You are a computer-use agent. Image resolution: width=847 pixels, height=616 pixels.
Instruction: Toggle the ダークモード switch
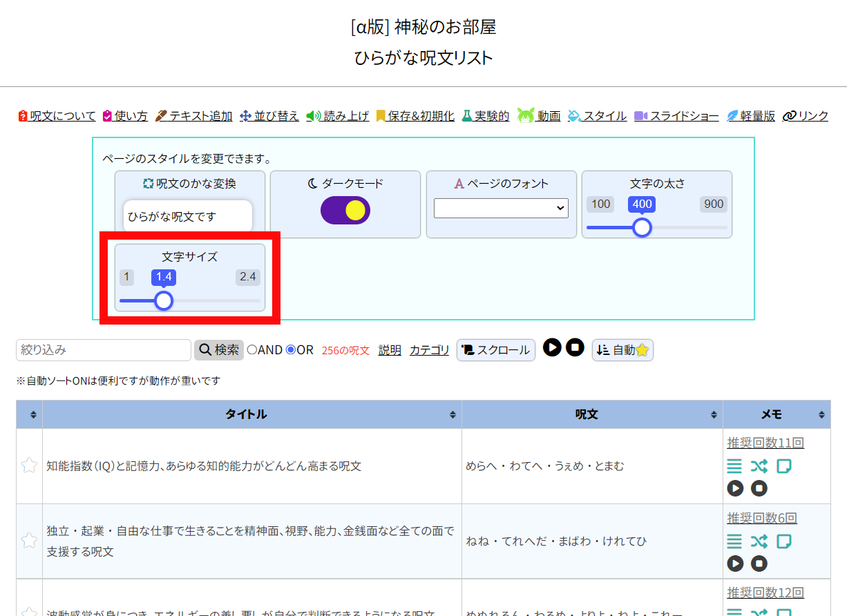pyautogui.click(x=345, y=211)
